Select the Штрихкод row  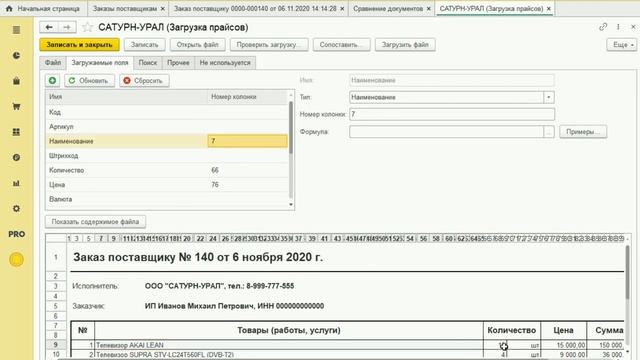point(167,156)
